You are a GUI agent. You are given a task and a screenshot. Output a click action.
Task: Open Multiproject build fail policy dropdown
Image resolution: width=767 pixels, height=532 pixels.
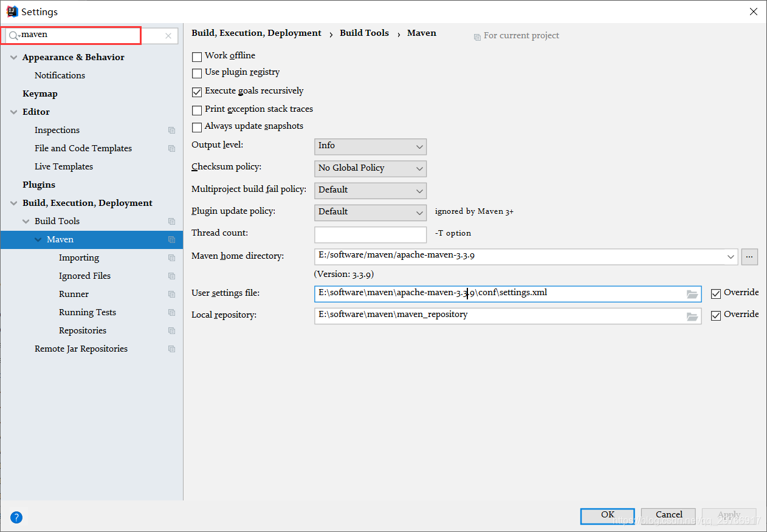tap(370, 190)
